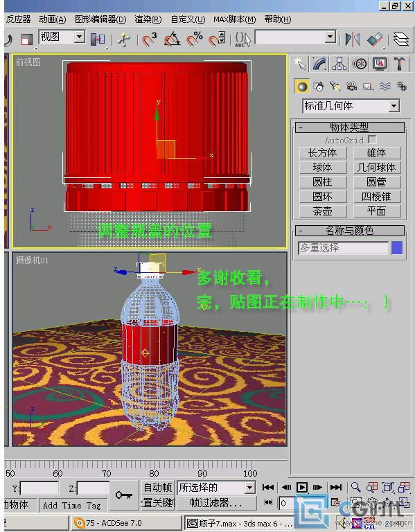This screenshot has height=532, width=415.
Task: Click the set key icon button
Action: [x=124, y=495]
